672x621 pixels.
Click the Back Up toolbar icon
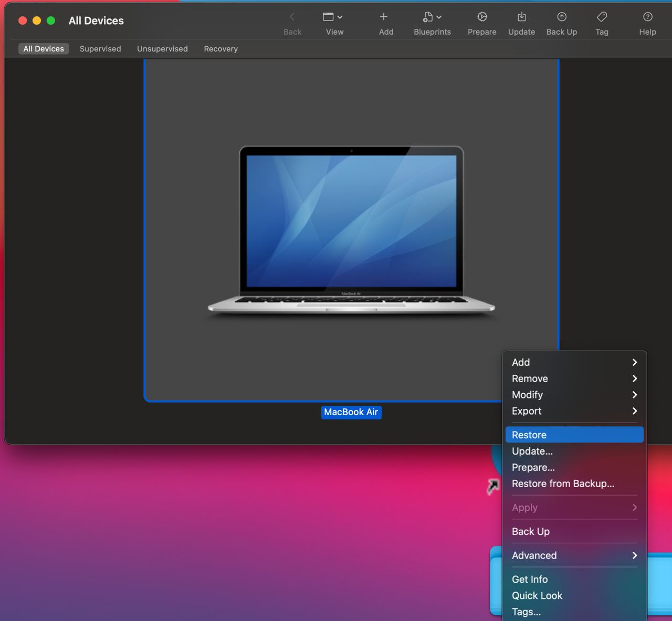tap(562, 17)
